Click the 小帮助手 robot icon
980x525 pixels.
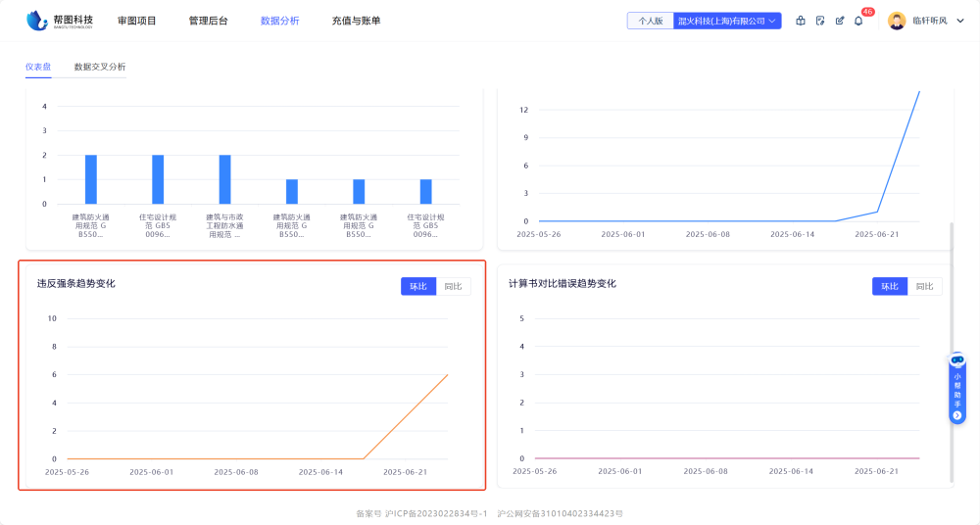pyautogui.click(x=957, y=360)
